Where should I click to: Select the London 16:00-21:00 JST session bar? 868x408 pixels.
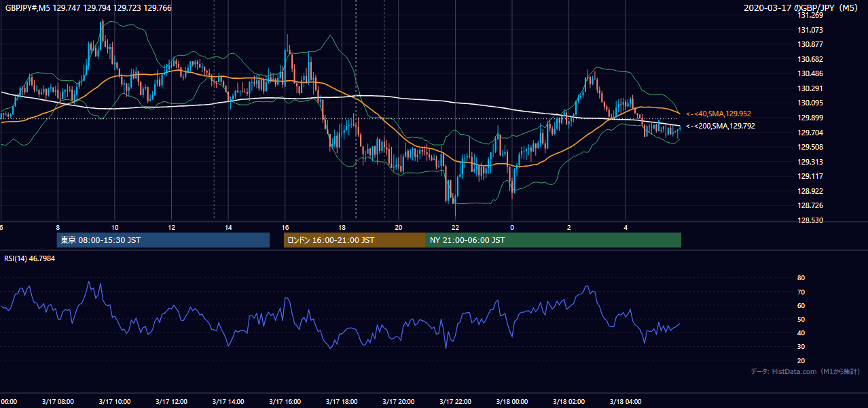355,240
